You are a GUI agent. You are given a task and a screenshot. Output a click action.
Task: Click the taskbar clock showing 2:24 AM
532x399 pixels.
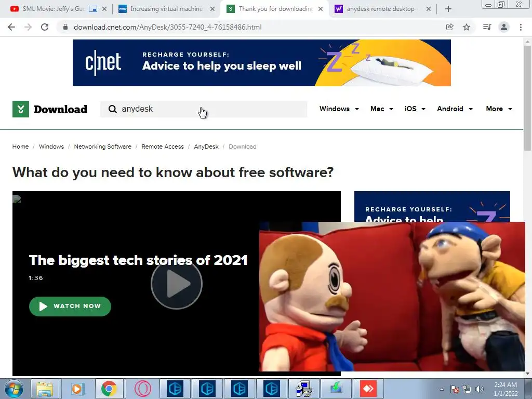[506, 389]
